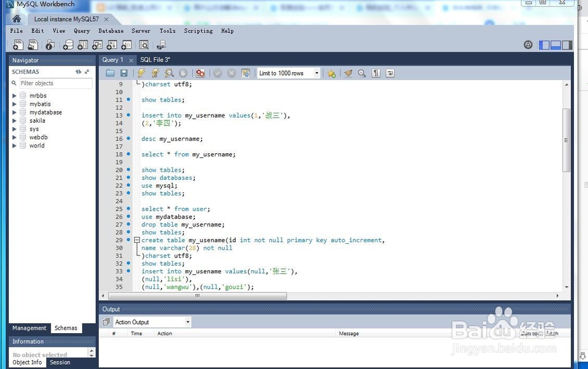Create a new view icon
Screen dimensions: 588x369
point(97,45)
